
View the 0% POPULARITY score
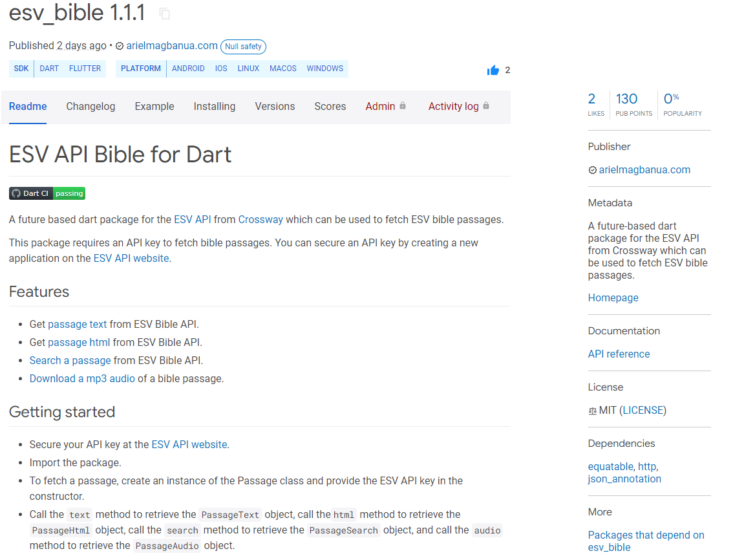(683, 104)
